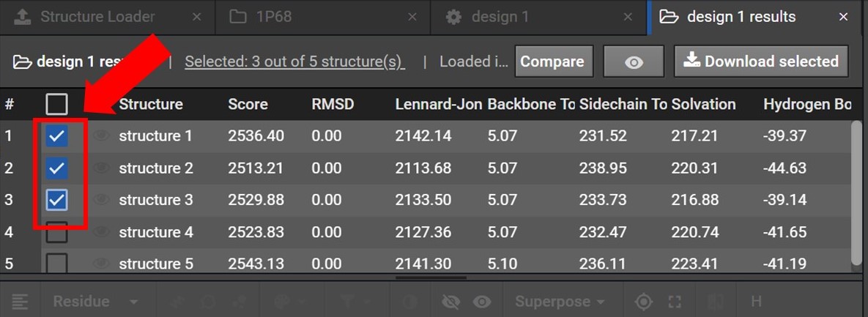Screen dimensions: 868x317
Task: Click Download selected button
Action: (761, 62)
